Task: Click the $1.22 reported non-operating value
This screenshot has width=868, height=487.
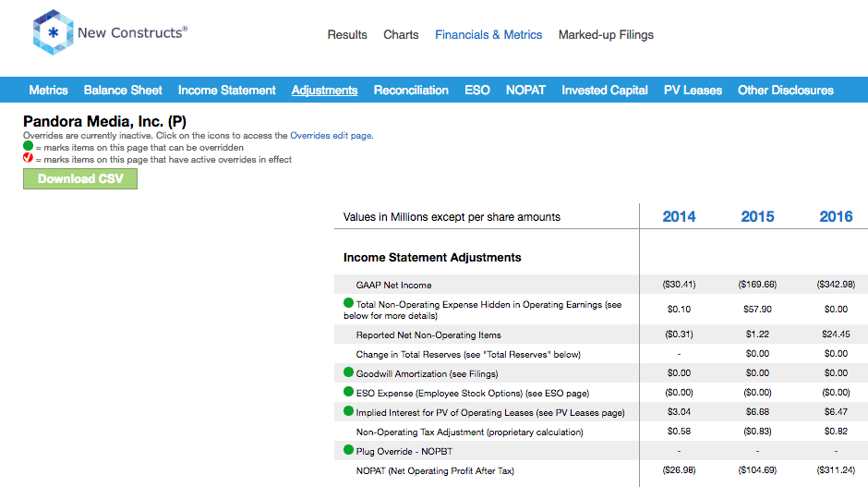Action: 757,335
